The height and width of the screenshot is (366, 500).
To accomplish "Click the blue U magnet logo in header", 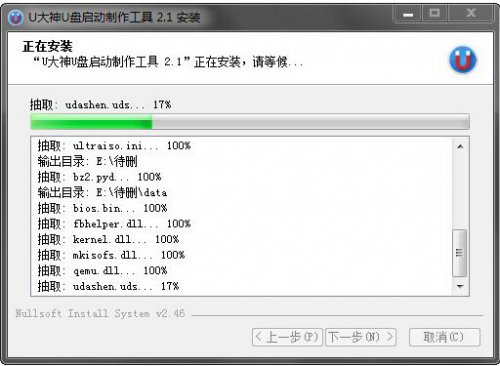I will tap(463, 60).
